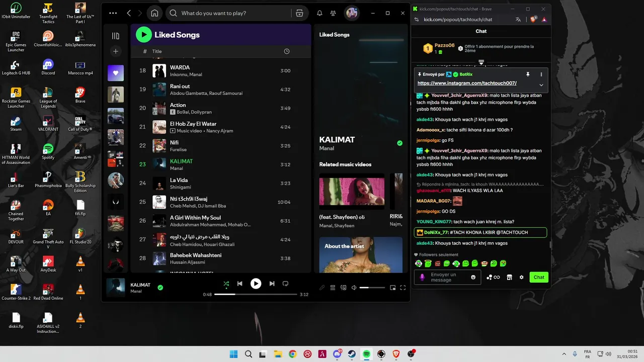Collapse pinned message with chevron

(x=541, y=85)
